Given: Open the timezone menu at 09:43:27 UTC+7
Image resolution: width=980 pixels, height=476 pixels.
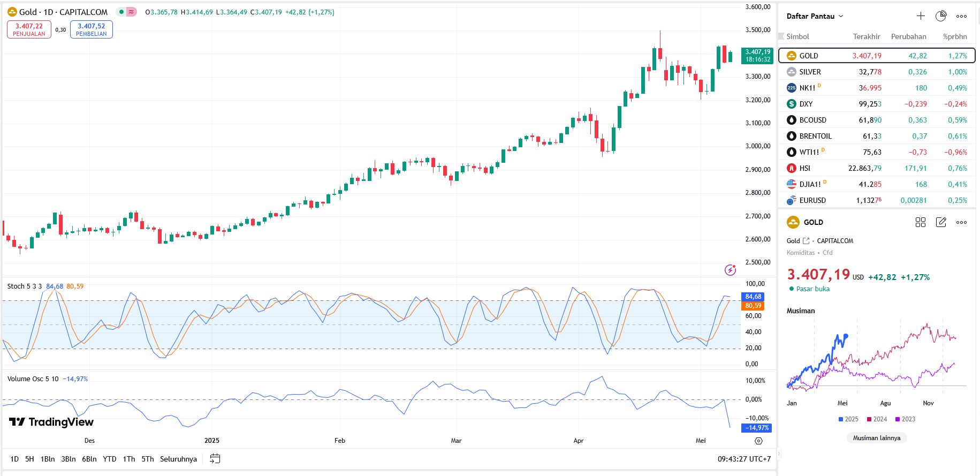Looking at the screenshot, I should [x=744, y=459].
